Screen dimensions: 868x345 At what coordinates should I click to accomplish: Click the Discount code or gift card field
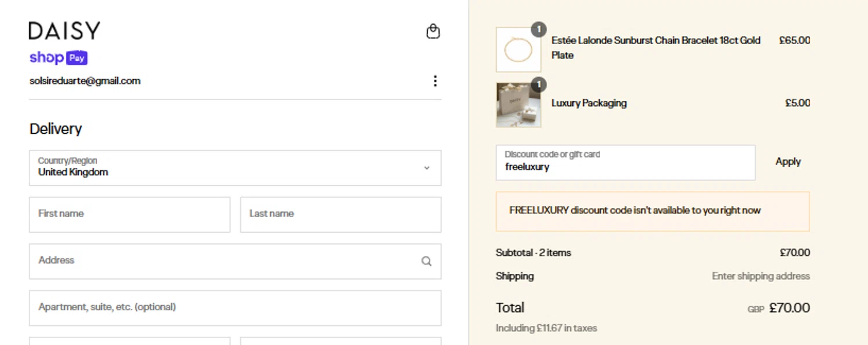click(626, 162)
